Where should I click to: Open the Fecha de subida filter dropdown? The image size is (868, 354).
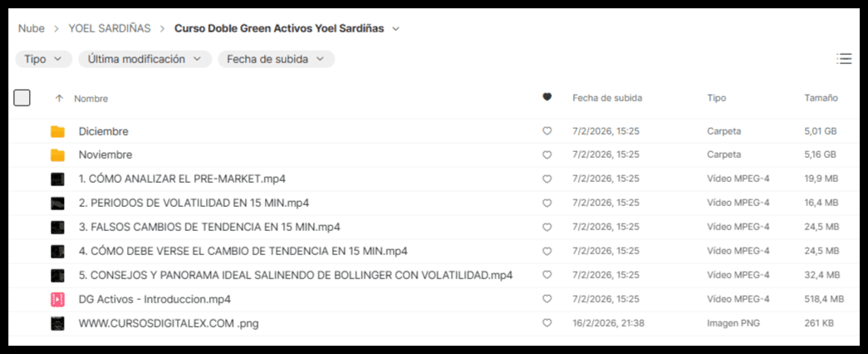(x=276, y=59)
